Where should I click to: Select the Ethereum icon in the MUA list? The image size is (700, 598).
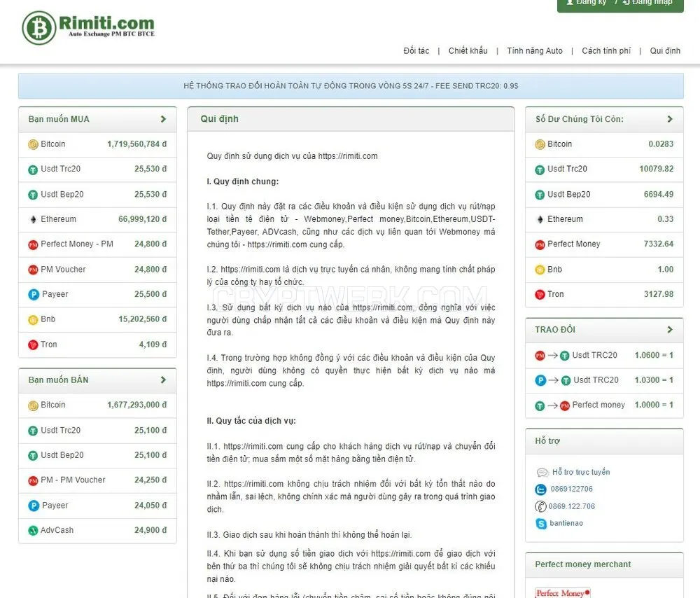tap(33, 219)
